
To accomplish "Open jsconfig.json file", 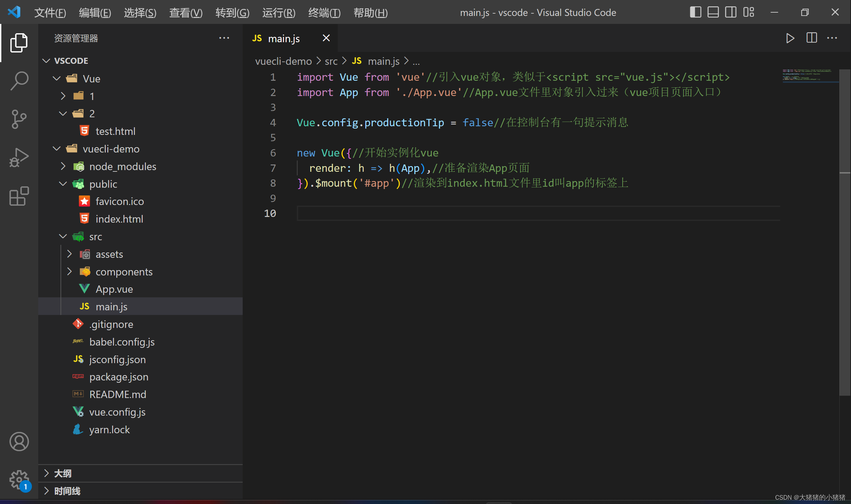I will coord(141,359).
